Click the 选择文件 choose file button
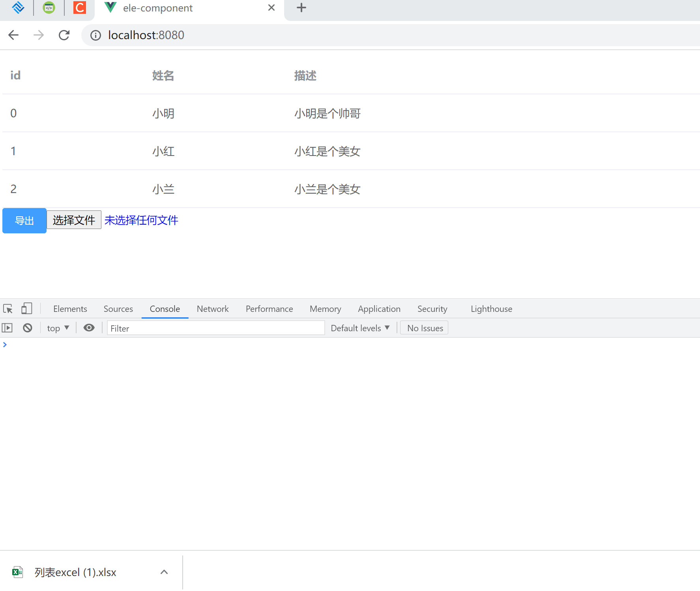 [x=74, y=220]
